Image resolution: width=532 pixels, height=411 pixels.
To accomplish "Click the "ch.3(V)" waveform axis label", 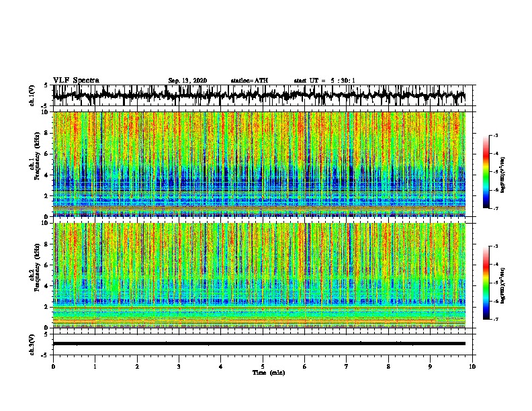I will pos(32,345).
